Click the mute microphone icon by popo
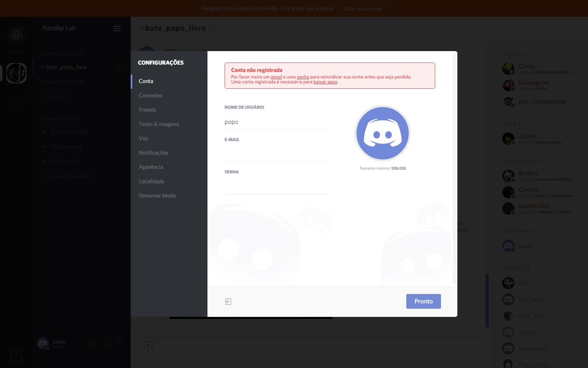 93,344
